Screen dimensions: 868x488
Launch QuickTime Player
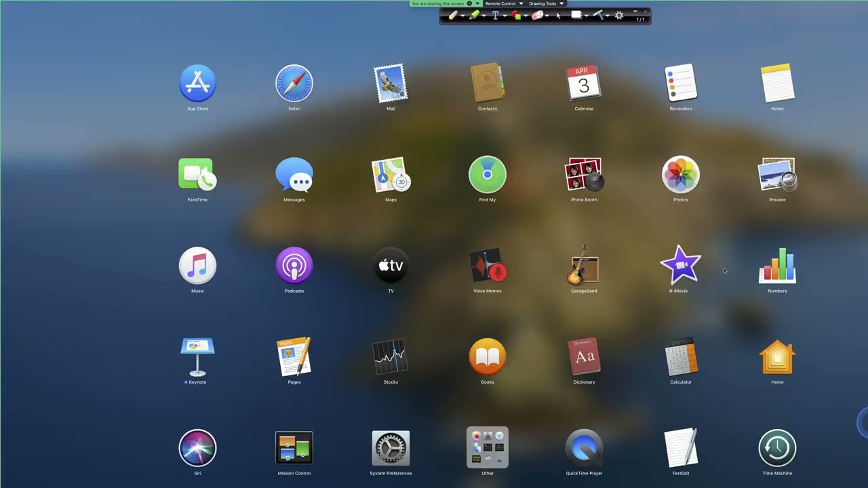(584, 448)
